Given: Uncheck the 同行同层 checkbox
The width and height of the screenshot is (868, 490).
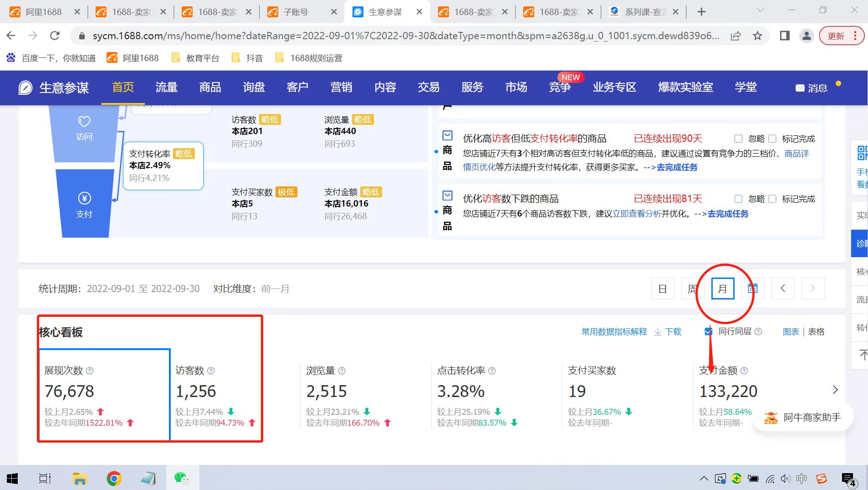Looking at the screenshot, I should click(709, 332).
